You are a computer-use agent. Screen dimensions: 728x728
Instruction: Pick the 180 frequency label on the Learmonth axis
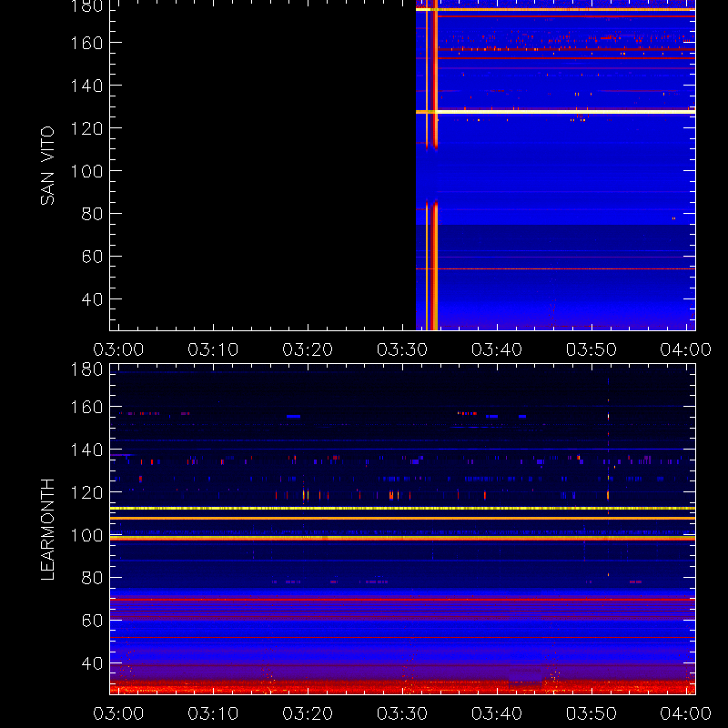click(x=86, y=369)
